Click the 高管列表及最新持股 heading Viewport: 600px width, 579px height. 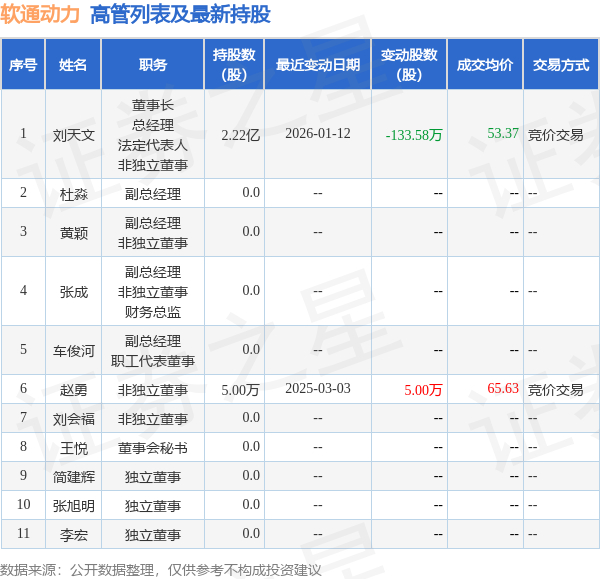point(180,15)
